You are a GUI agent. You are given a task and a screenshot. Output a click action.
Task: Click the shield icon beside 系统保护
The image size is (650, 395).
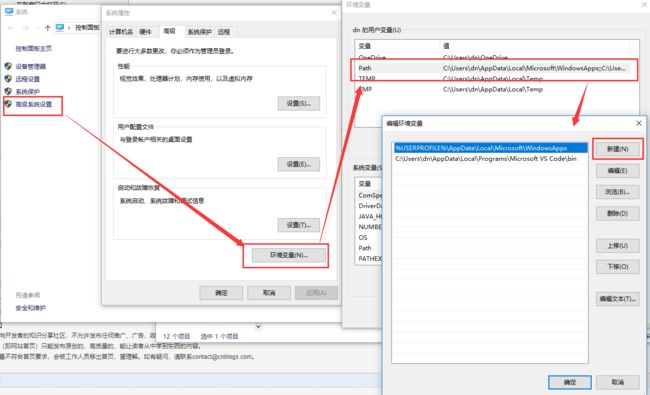click(x=8, y=91)
